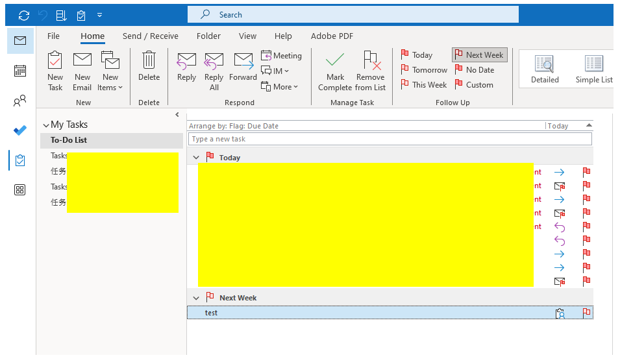This screenshot has width=620, height=364.
Task: Collapse the Next Week task group
Action: [x=195, y=298]
